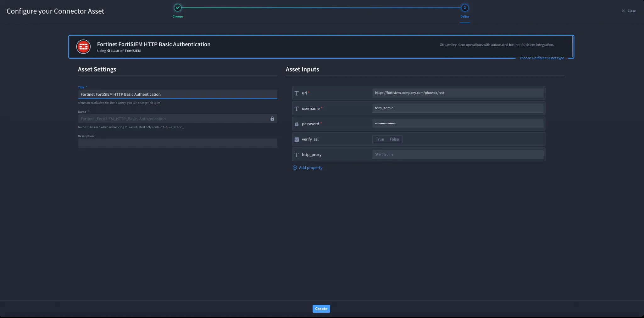
Task: Click the masked password input field
Action: pyautogui.click(x=458, y=124)
